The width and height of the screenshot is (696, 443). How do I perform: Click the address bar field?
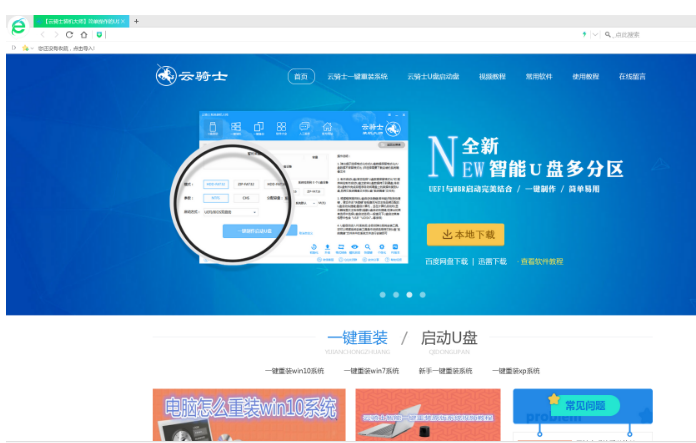pos(342,35)
